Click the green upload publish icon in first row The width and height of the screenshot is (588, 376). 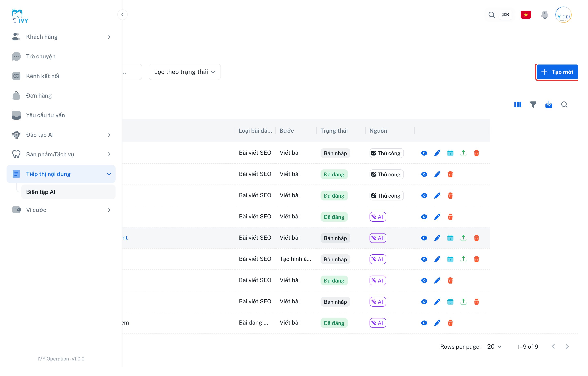point(463,153)
